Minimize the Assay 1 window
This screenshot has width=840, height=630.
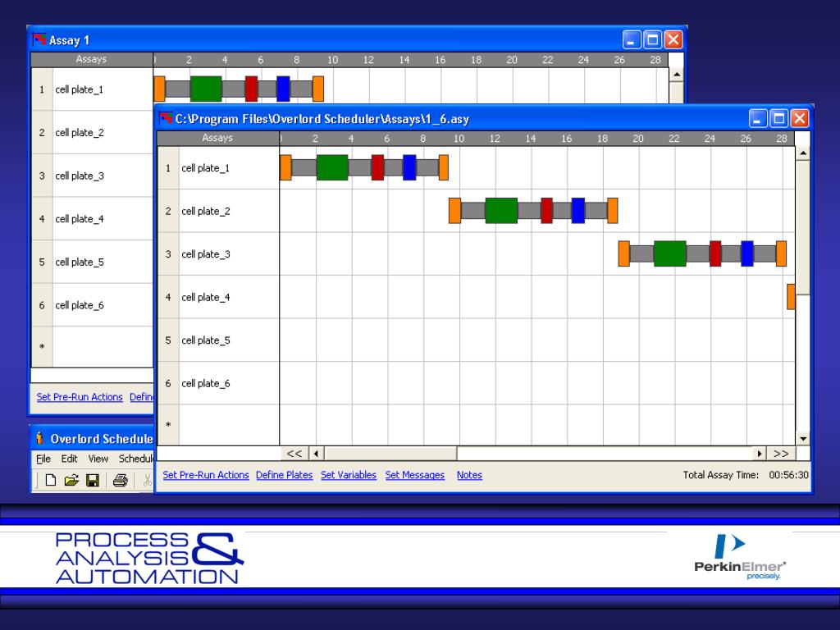pyautogui.click(x=632, y=39)
